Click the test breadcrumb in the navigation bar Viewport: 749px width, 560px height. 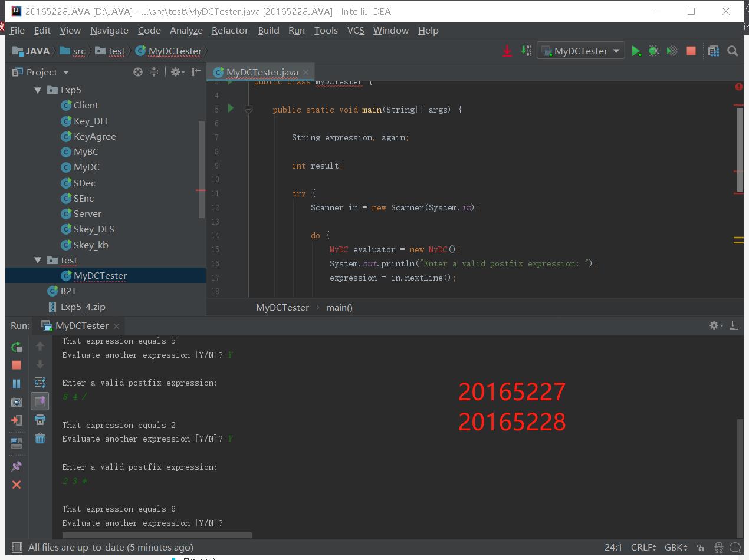click(x=110, y=51)
